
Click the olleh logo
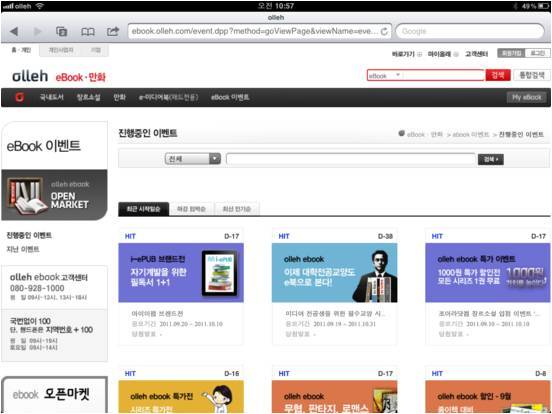pos(30,76)
